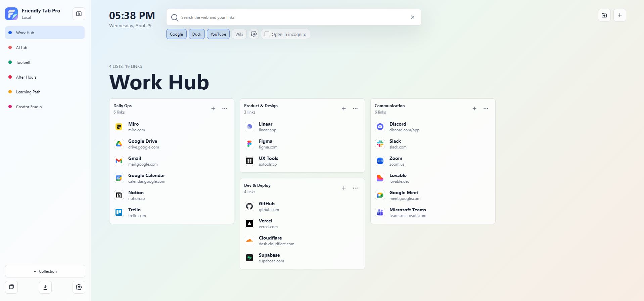Click the Friendly Tab Pro logo
Screen dimensions: 644x301
pos(11,14)
